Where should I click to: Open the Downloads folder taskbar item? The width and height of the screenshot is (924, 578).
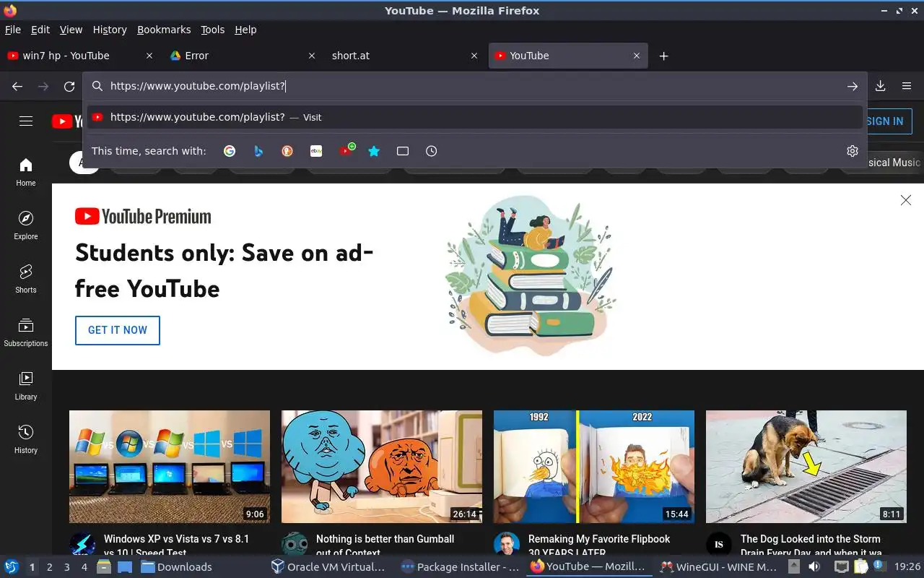point(177,567)
